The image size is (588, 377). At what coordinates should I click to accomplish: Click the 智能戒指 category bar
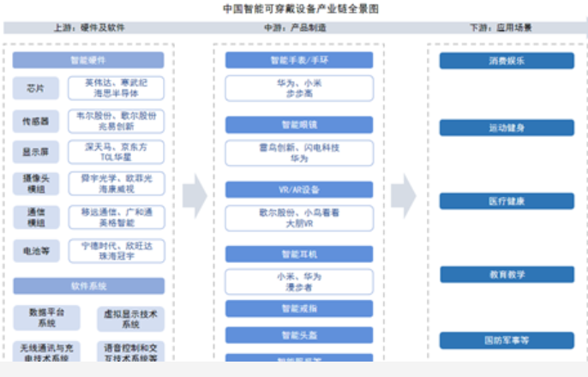click(299, 308)
